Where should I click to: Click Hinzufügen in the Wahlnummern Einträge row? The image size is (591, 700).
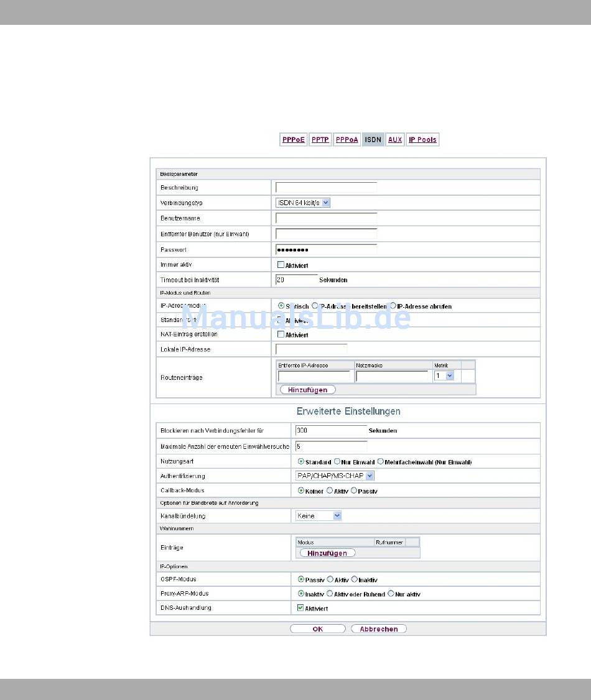(327, 553)
